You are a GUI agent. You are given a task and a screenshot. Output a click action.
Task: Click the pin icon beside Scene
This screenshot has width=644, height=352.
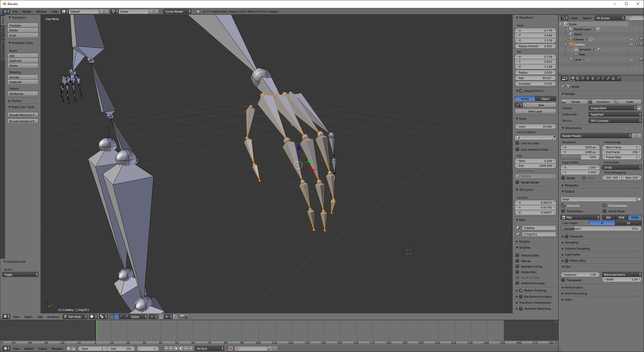[x=563, y=86]
